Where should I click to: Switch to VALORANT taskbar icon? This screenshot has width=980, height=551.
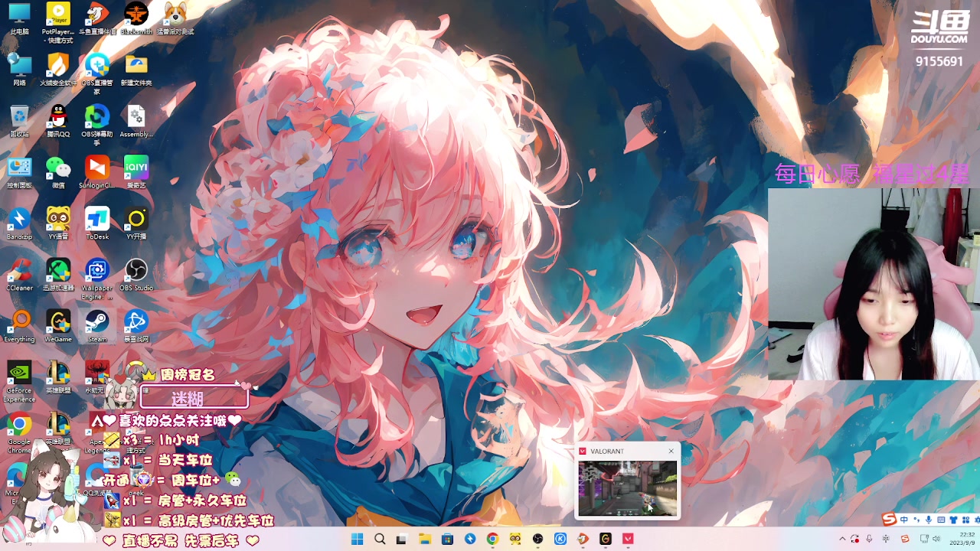pyautogui.click(x=628, y=539)
